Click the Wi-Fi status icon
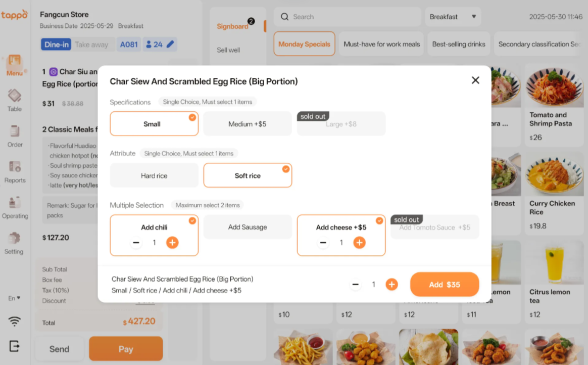588x365 pixels. (x=15, y=321)
